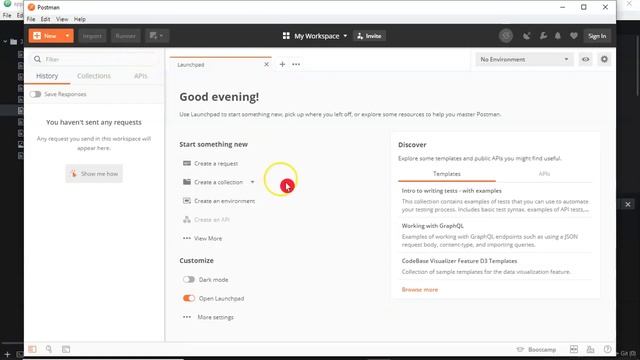Viewport: 640px width, 360px height.
Task: Switch to the History tab
Action: (x=47, y=76)
